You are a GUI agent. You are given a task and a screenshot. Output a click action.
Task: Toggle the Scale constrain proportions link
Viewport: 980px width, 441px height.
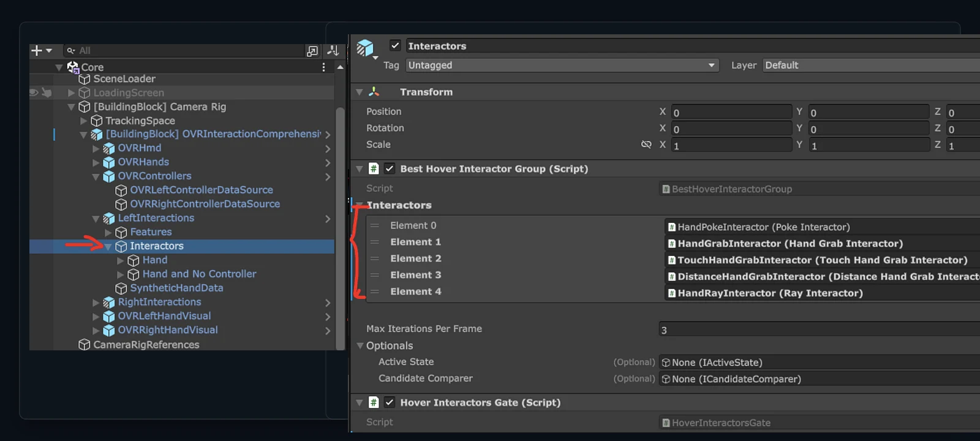point(646,145)
